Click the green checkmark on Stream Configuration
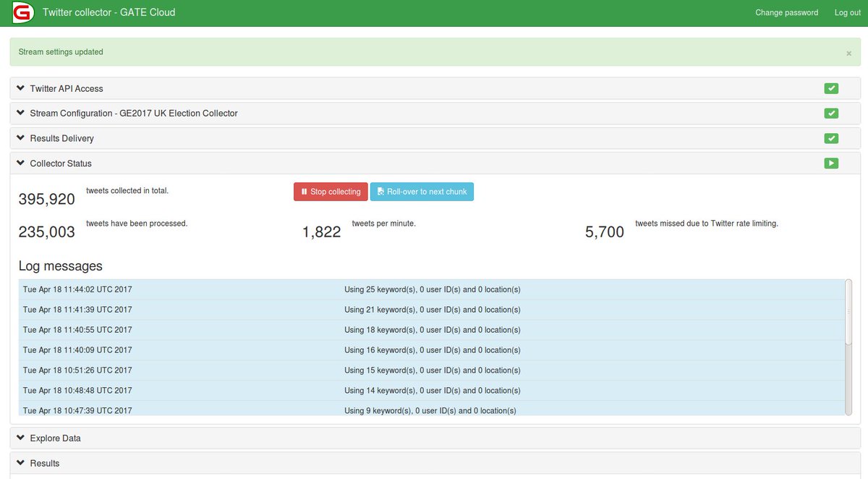This screenshot has height=479, width=868. pyautogui.click(x=831, y=114)
